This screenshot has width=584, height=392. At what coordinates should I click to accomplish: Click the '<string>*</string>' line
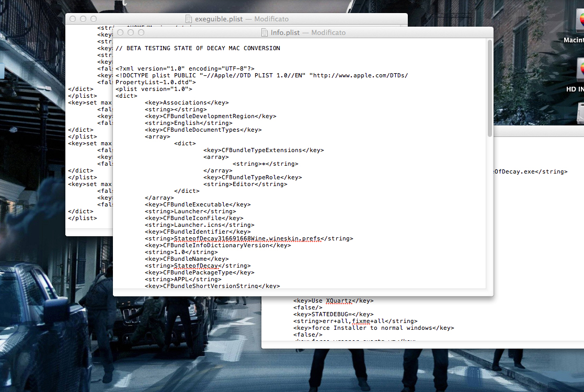[x=266, y=164]
